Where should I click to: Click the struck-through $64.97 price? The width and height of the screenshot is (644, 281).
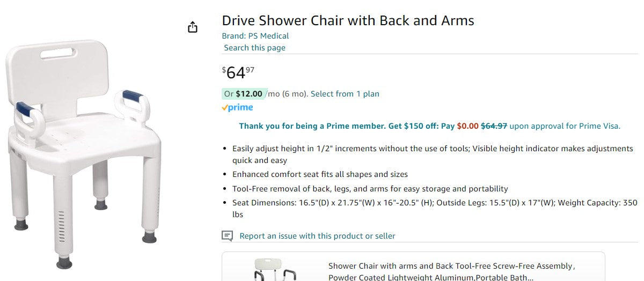[494, 126]
